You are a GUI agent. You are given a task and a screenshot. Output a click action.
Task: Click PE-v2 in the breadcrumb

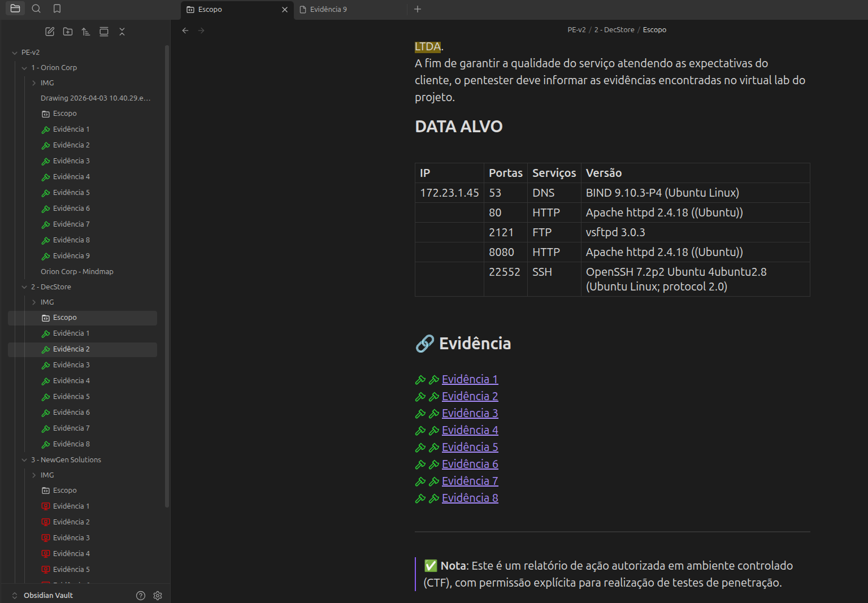(x=576, y=30)
